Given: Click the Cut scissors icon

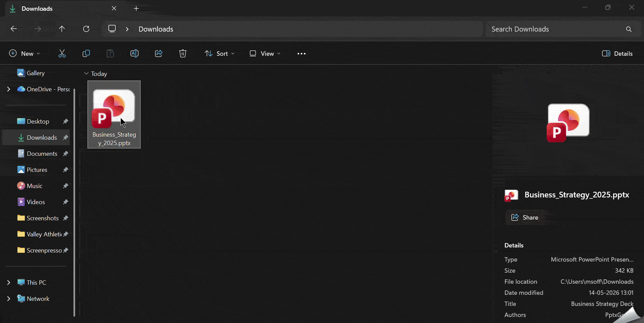Looking at the screenshot, I should click(x=62, y=54).
